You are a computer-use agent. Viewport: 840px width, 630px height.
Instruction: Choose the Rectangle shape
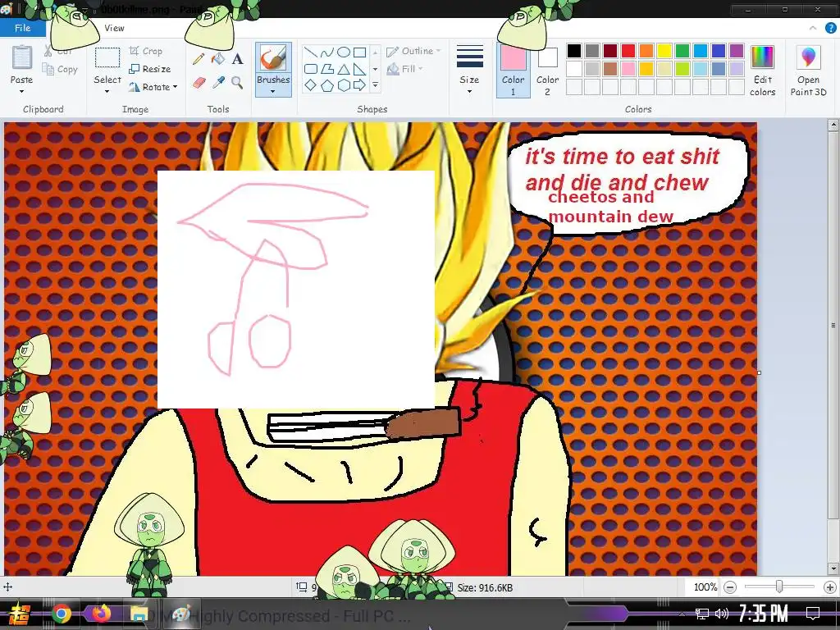tap(360, 52)
